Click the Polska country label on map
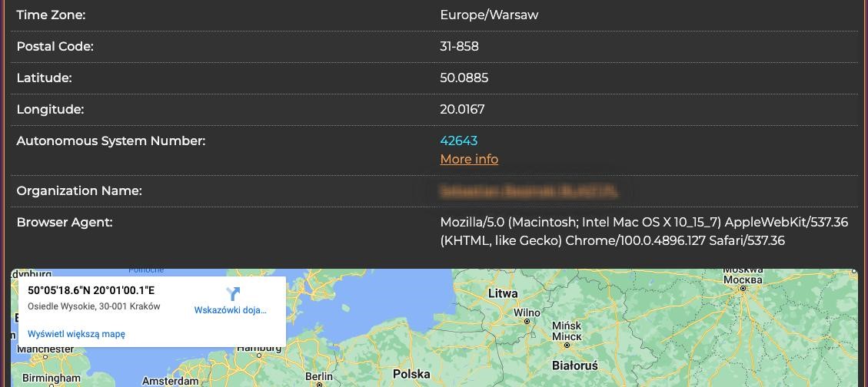The width and height of the screenshot is (868, 387). tap(411, 374)
